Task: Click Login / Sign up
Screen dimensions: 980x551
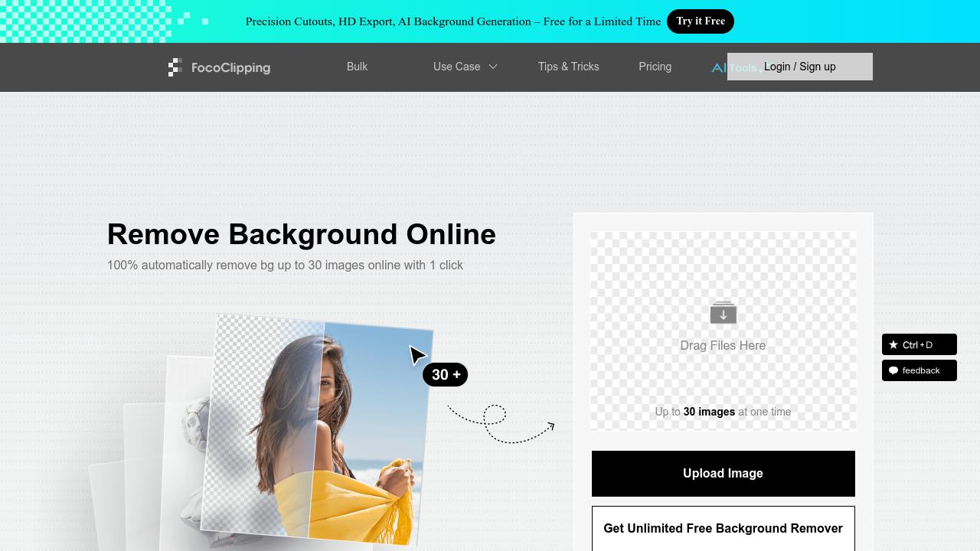Action: tap(799, 67)
